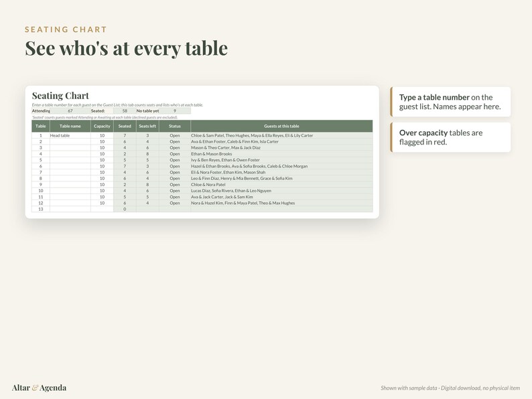Click 'Shown with sample data' footer note
The image size is (532, 399).
pyautogui.click(x=450, y=388)
